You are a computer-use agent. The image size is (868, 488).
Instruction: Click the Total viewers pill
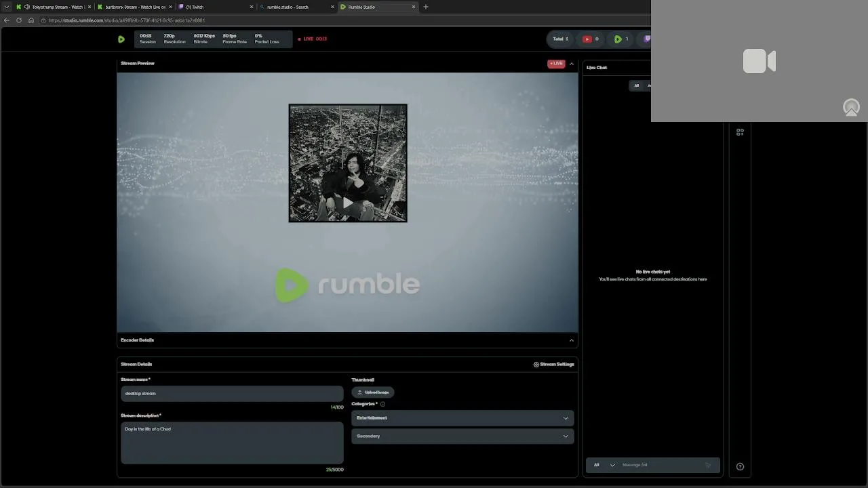[560, 39]
